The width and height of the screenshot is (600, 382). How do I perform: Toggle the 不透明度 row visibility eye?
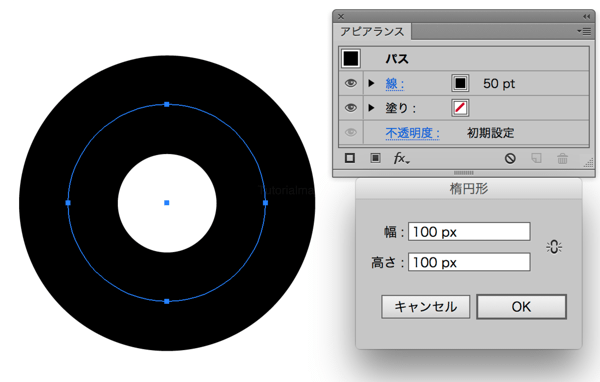click(351, 132)
